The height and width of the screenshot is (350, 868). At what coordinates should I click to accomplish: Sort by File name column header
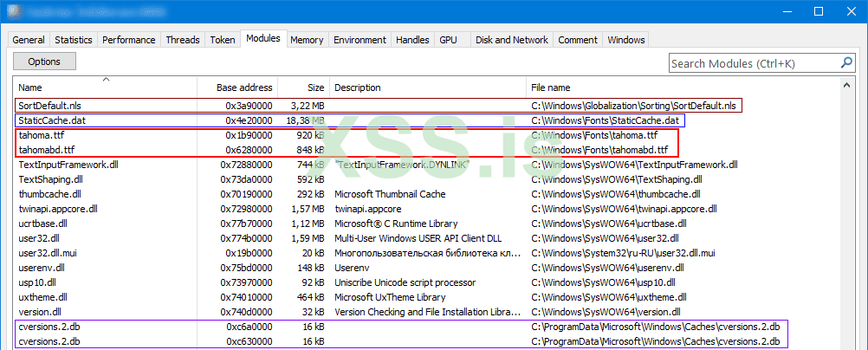pyautogui.click(x=683, y=87)
